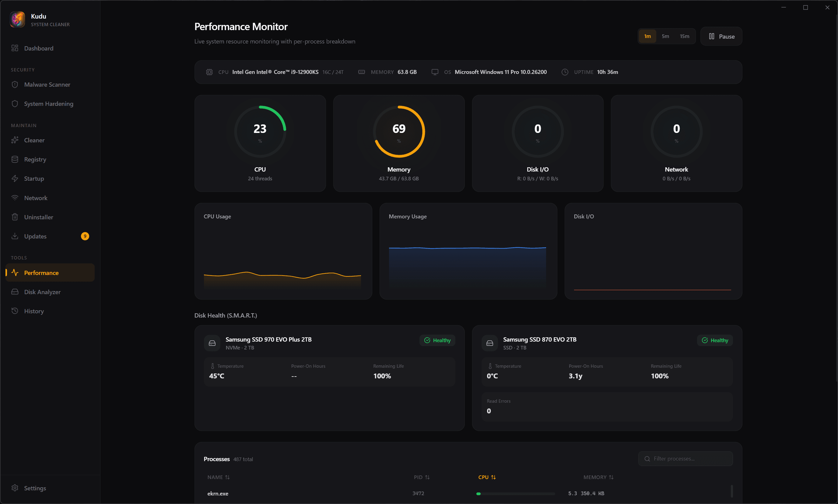
Task: Open the Registry cleaner
Action: coord(35,159)
